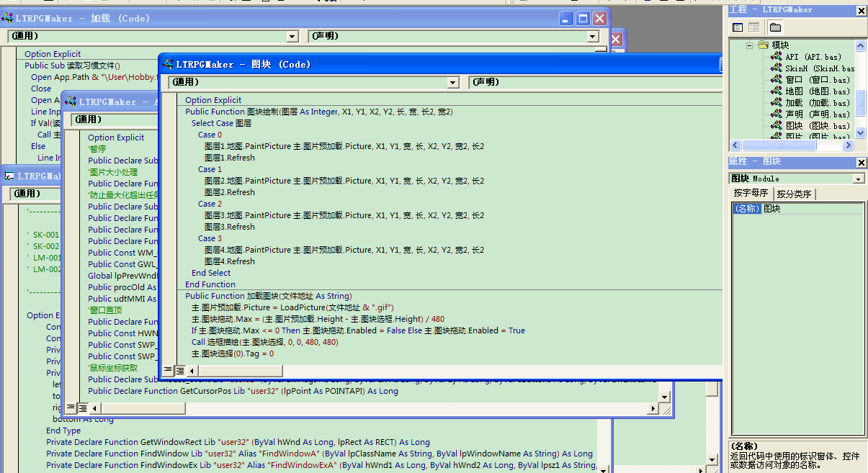This screenshot has width=868, height=473.
Task: Open (通用) object dropdown in 图块 code window
Action: (x=453, y=83)
